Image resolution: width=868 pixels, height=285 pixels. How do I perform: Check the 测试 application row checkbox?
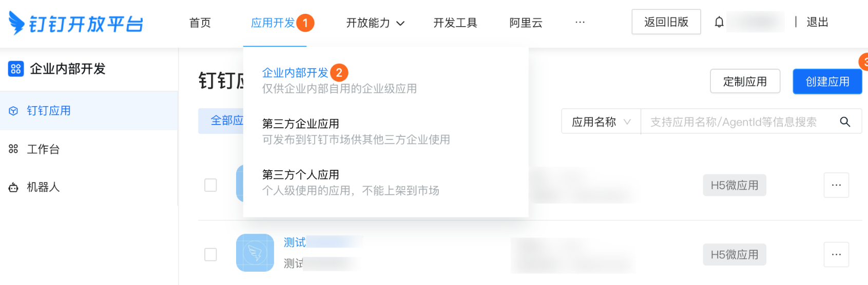[210, 255]
